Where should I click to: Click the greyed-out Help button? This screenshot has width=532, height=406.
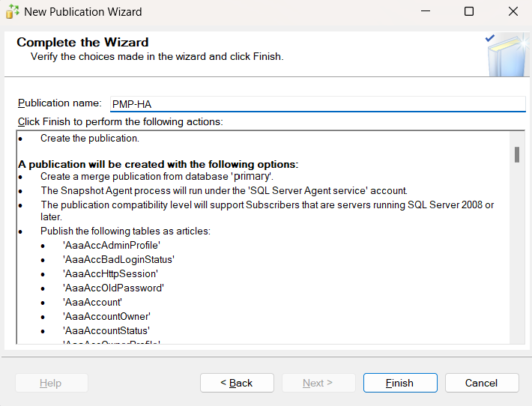point(51,383)
